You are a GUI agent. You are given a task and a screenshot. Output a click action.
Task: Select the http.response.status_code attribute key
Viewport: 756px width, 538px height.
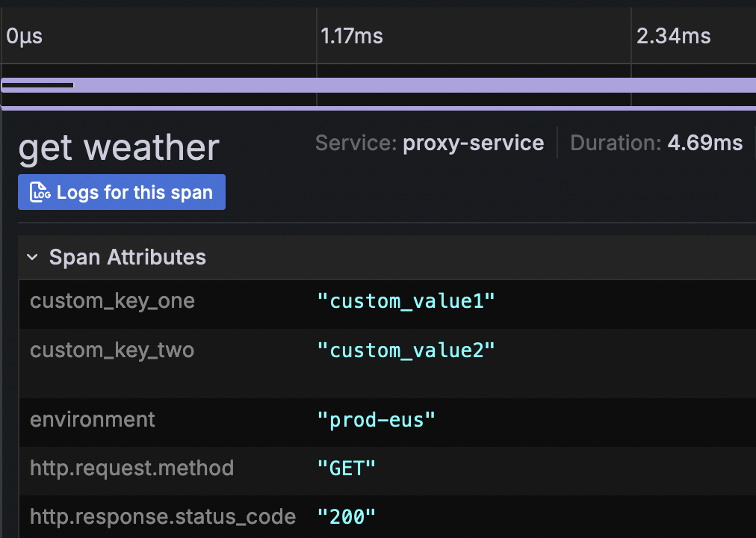(163, 516)
